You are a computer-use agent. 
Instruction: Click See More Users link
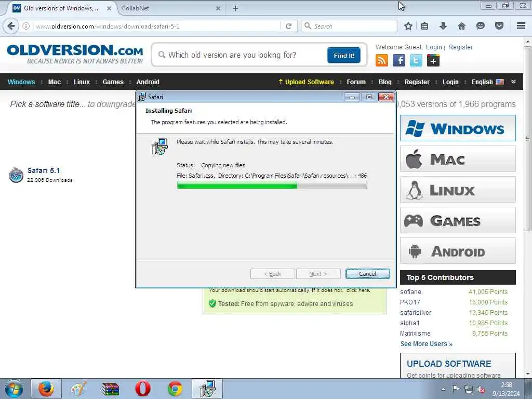[426, 344]
